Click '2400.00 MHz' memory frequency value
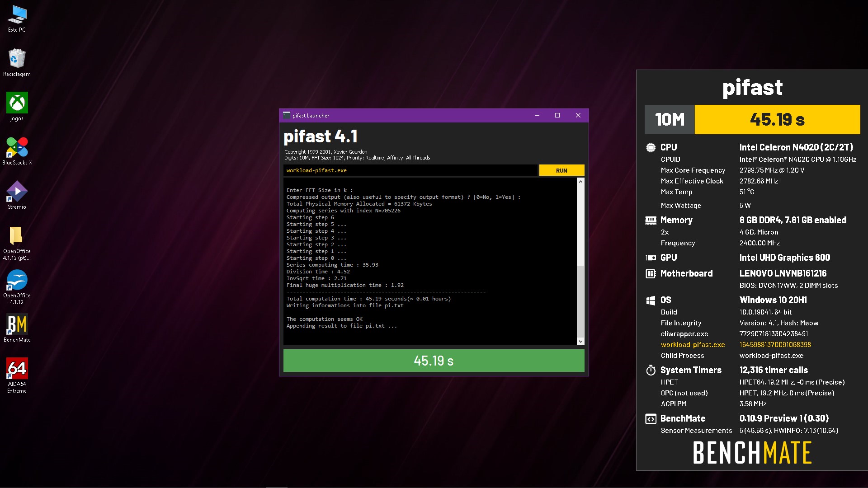868x488 pixels. (759, 243)
